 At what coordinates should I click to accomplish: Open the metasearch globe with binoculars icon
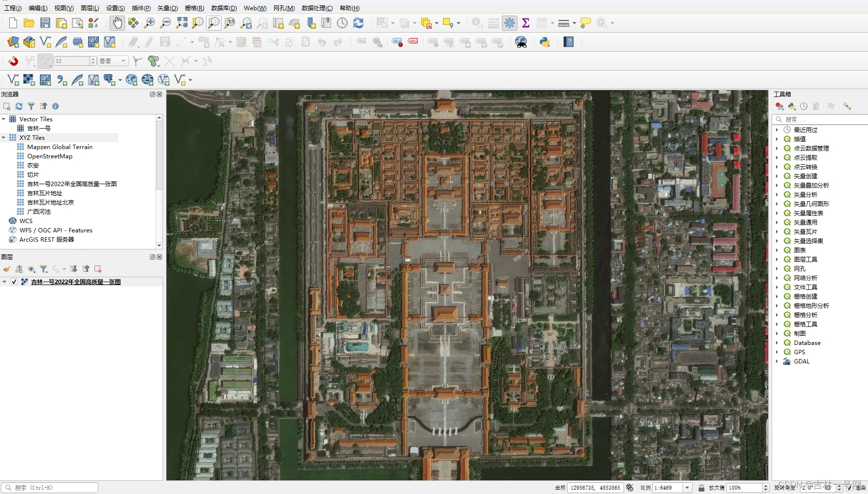point(521,42)
